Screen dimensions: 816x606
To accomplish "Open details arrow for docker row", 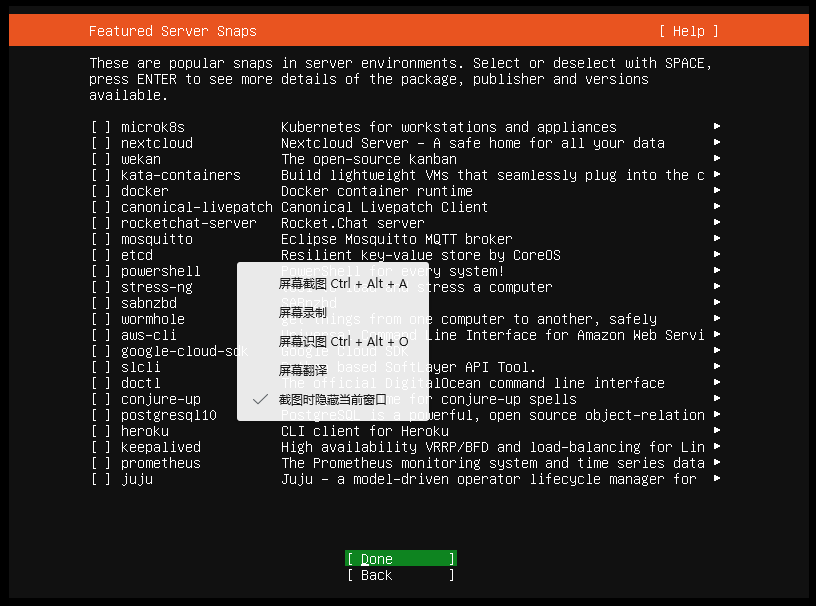I will click(717, 190).
